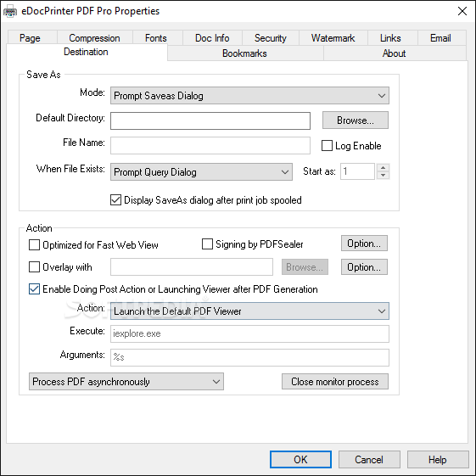
Task: Click the Start as number field
Action: [x=357, y=171]
